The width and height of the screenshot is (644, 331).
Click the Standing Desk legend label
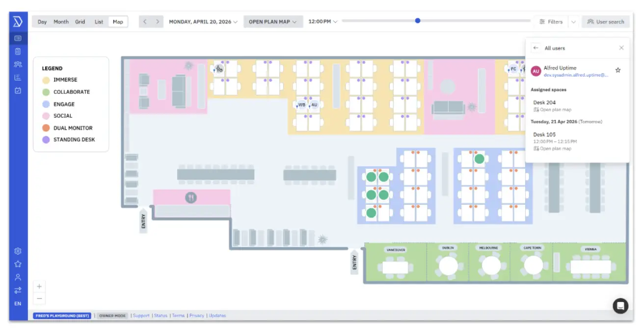[x=74, y=139]
